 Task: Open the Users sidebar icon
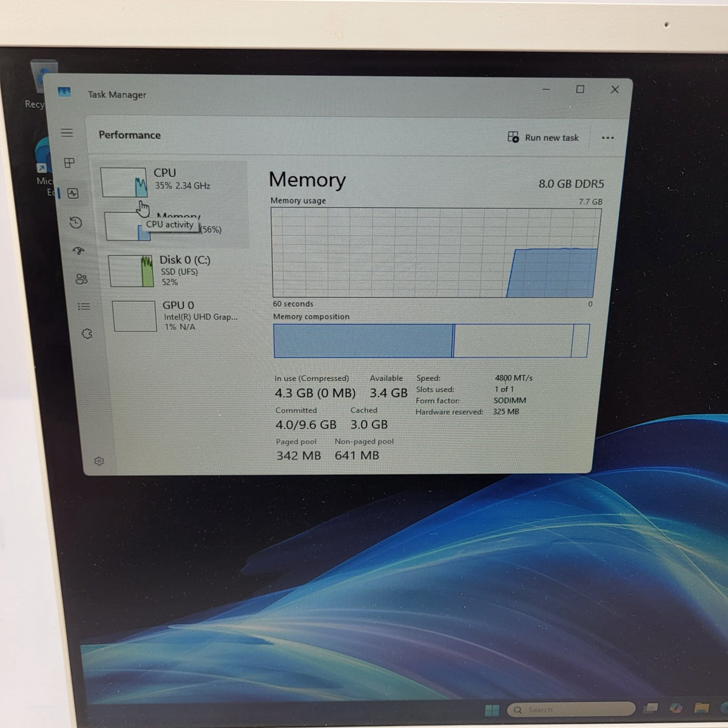click(x=81, y=279)
